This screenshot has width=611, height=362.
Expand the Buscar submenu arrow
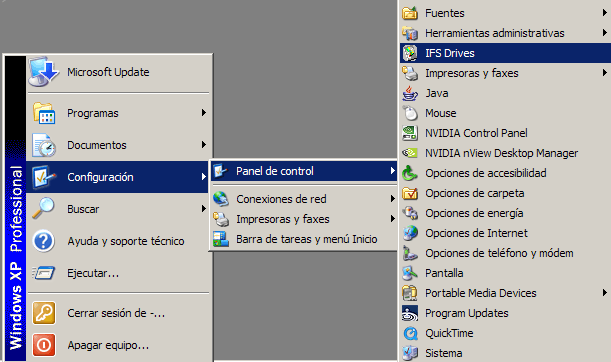(x=203, y=208)
